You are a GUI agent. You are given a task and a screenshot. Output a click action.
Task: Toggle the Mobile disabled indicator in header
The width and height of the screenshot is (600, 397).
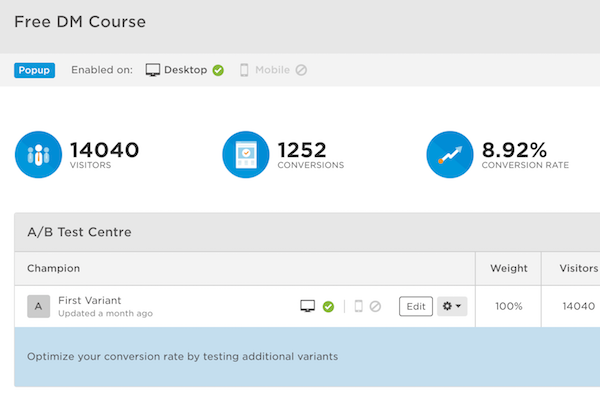[x=301, y=70]
